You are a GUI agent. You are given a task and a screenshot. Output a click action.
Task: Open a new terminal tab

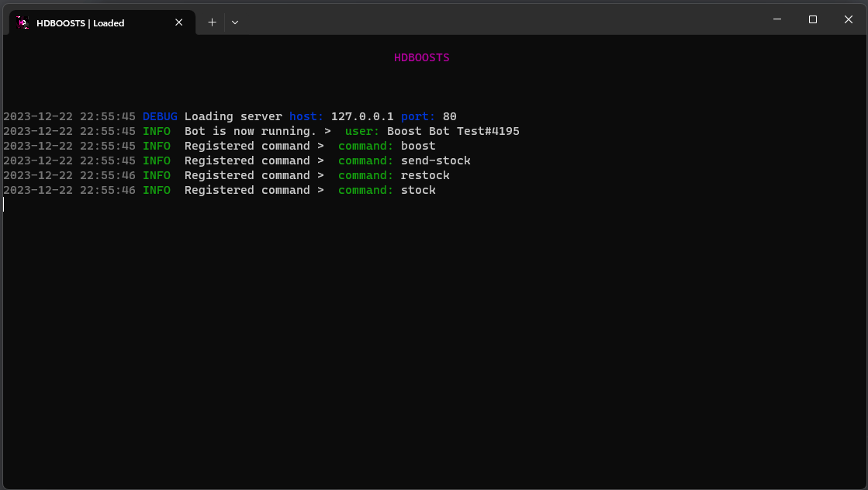click(x=212, y=22)
